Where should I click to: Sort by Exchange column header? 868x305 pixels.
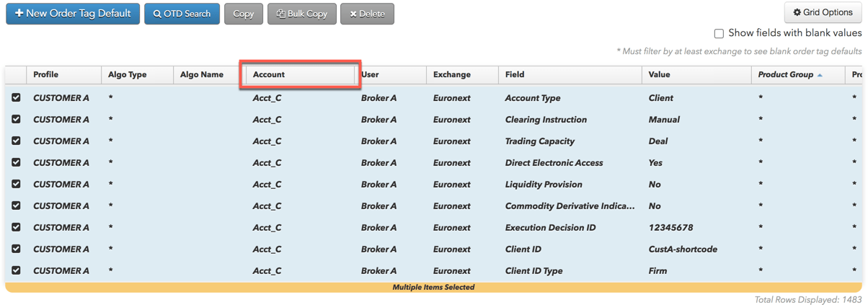pos(462,75)
